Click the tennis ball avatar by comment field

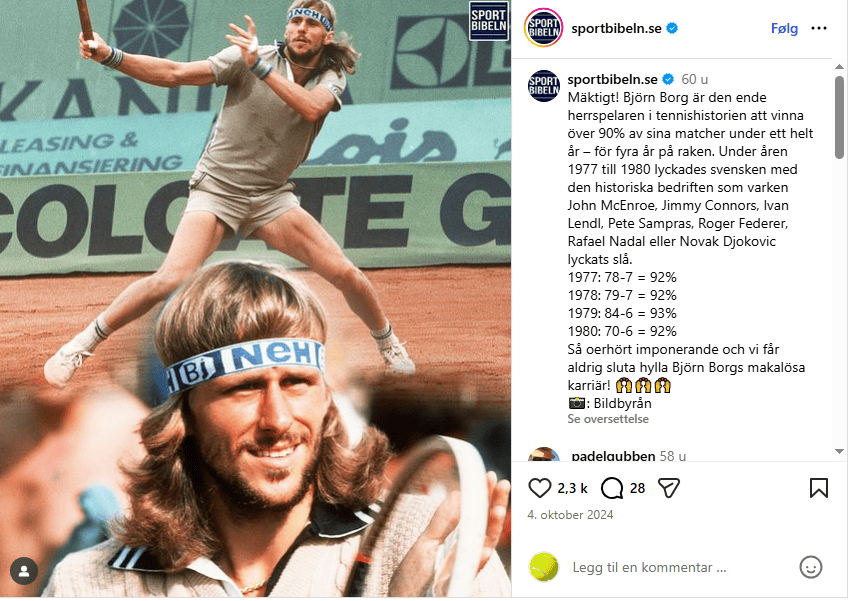544,567
